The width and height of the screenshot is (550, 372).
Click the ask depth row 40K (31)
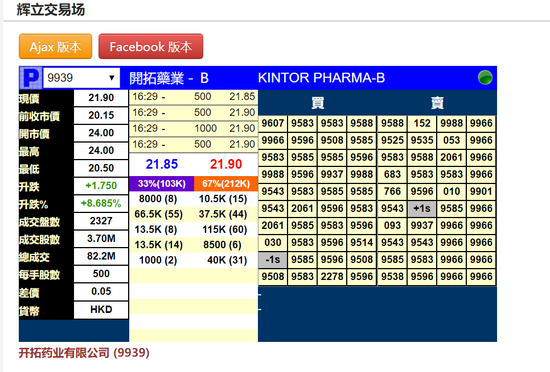[x=227, y=260]
